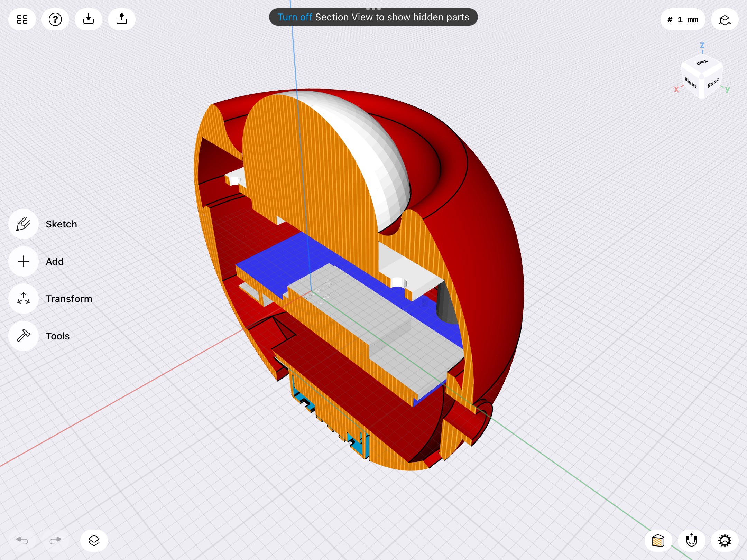Open the Transform arrows icon
This screenshot has height=560, width=747.
[x=24, y=298]
